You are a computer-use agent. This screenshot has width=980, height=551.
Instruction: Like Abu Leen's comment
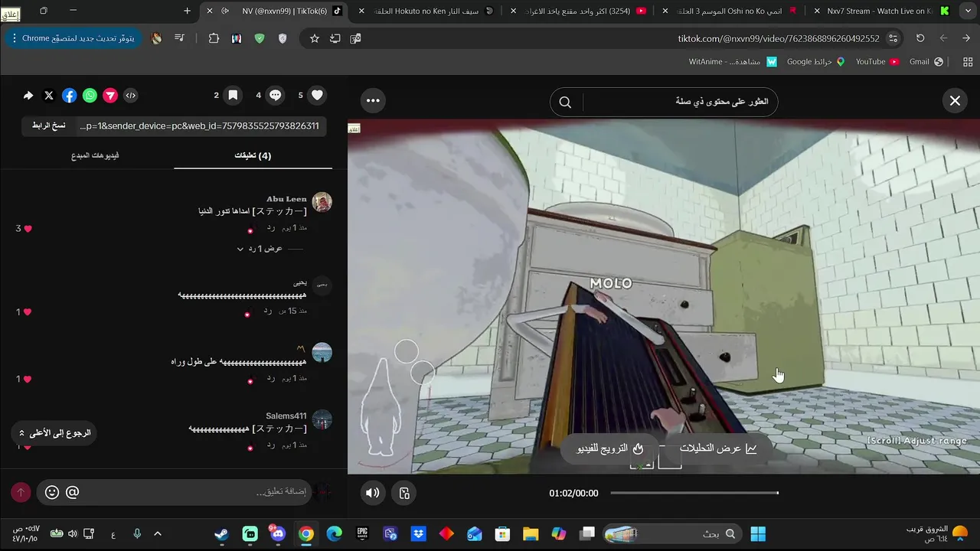[x=28, y=229]
